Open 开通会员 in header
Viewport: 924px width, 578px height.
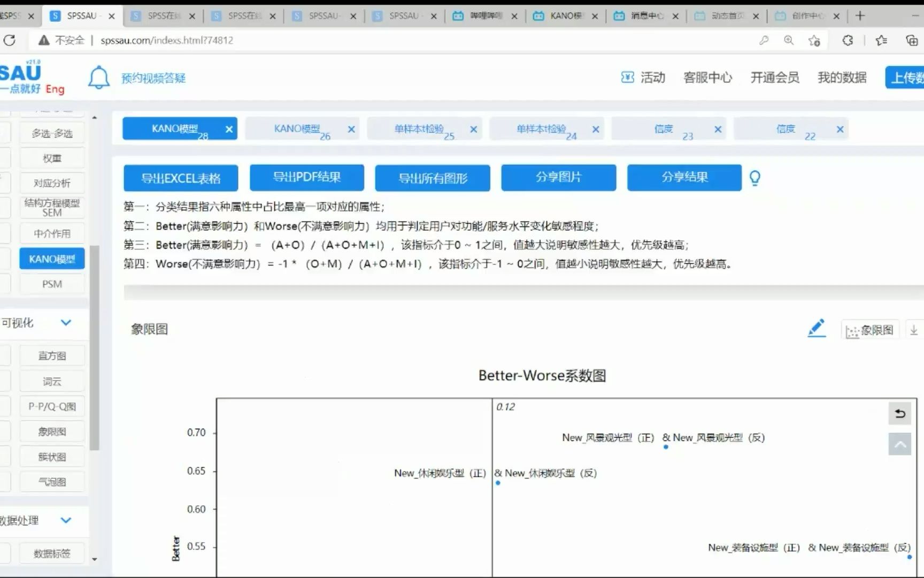click(x=775, y=78)
